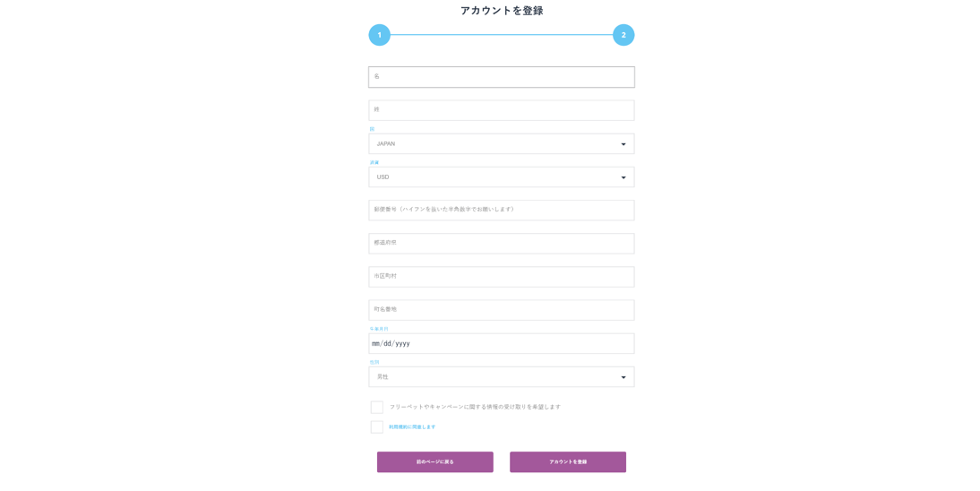The height and width of the screenshot is (491, 980).
Task: Tick the free bet campaign info checkbox
Action: click(x=377, y=407)
